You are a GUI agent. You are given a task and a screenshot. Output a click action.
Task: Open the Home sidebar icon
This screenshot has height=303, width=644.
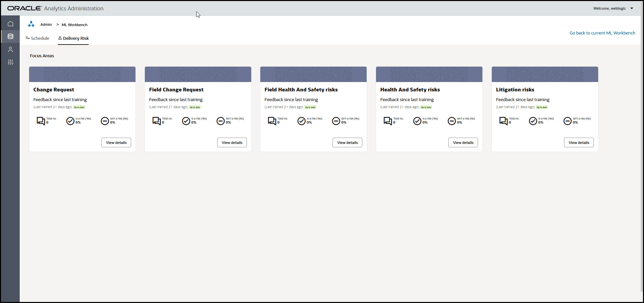(10, 24)
